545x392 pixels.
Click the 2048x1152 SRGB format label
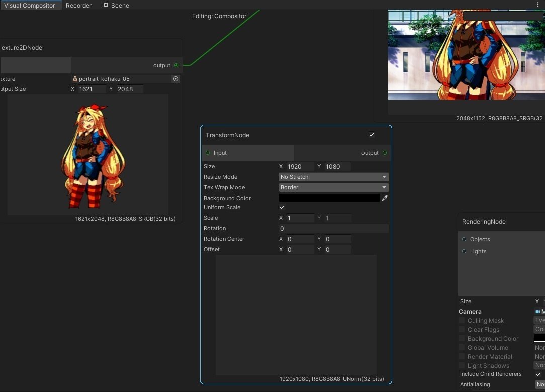point(499,118)
